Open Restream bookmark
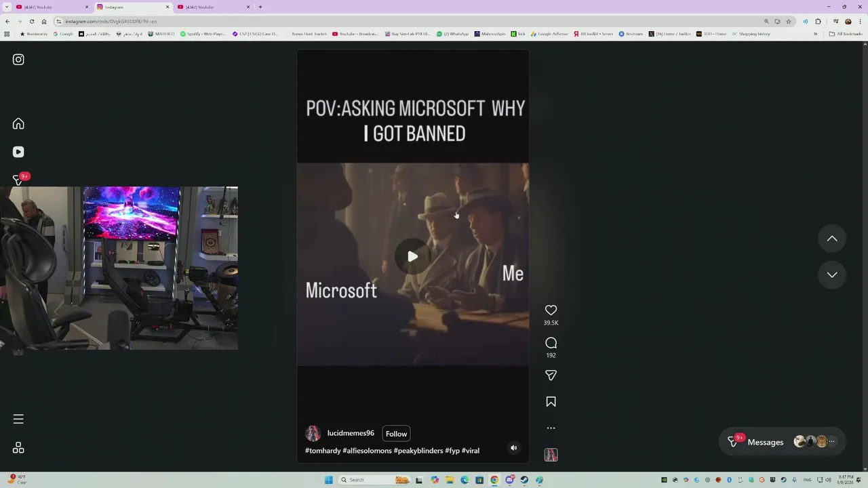 [631, 34]
